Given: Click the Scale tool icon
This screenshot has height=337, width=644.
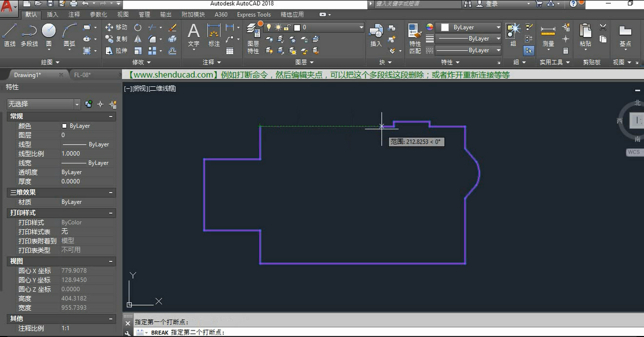Looking at the screenshot, I should [x=137, y=51].
